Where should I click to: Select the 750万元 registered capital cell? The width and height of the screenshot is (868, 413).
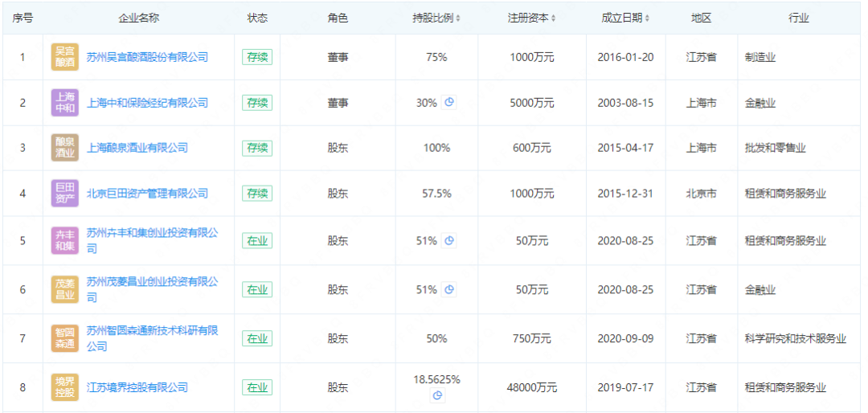531,338
